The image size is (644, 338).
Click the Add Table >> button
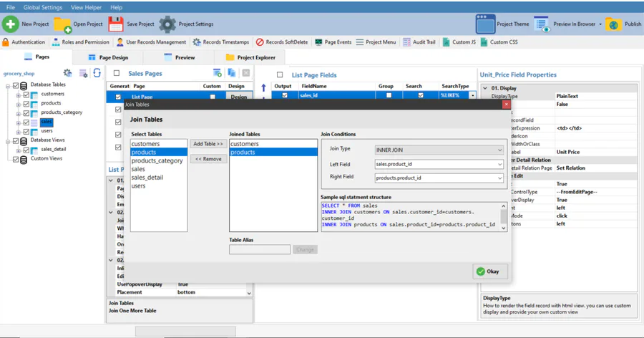pos(208,144)
